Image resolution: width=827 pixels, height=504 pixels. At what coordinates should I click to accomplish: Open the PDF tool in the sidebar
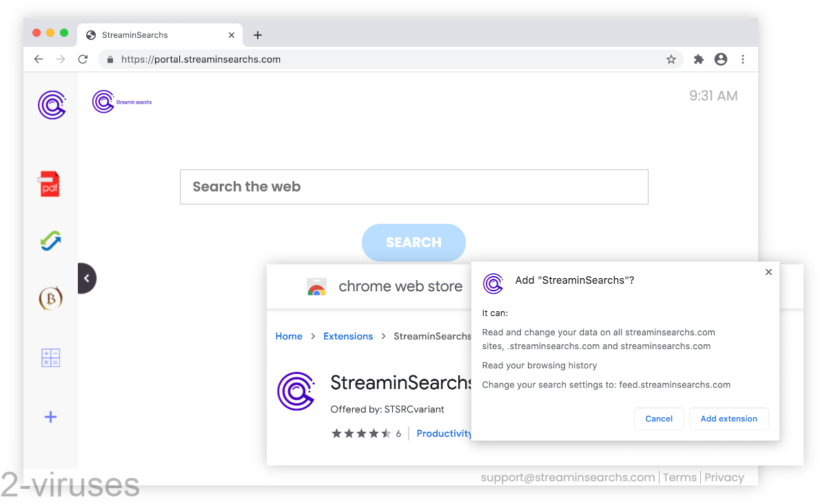(x=50, y=183)
